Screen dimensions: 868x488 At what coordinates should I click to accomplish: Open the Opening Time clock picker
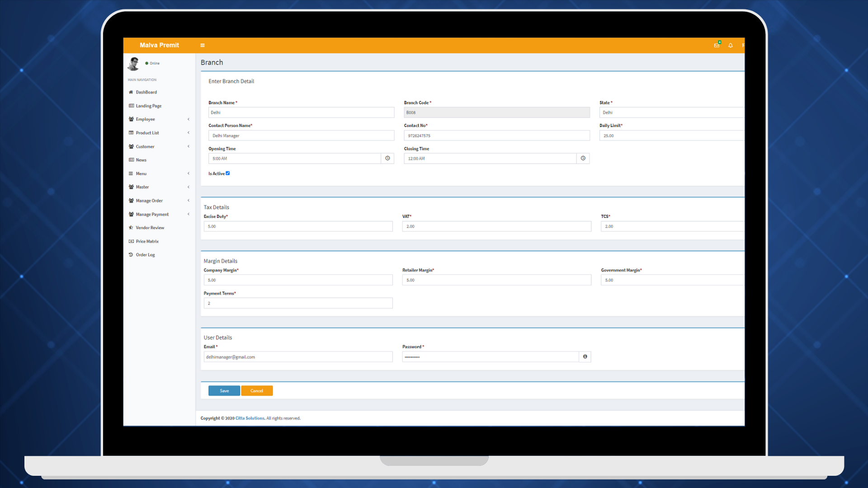pyautogui.click(x=387, y=159)
